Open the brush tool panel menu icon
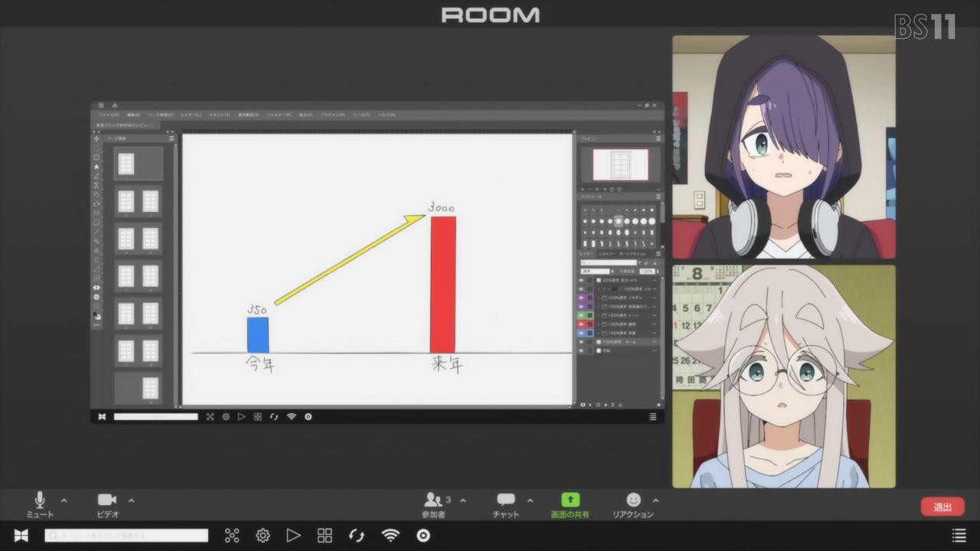Viewport: 980px width, 551px height. pos(658,197)
